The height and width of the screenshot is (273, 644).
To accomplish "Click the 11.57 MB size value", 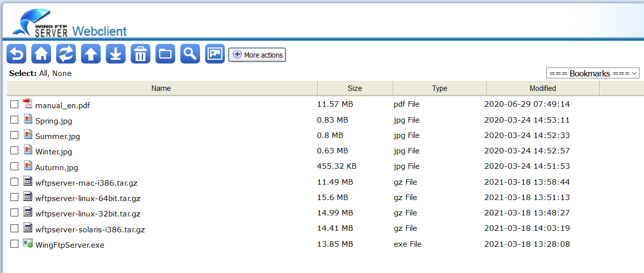I will (x=335, y=104).
